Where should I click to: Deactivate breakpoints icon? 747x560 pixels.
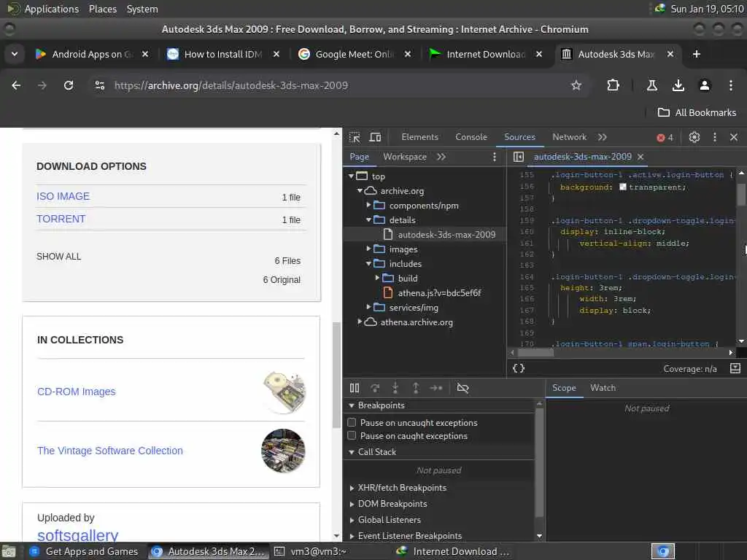point(462,388)
